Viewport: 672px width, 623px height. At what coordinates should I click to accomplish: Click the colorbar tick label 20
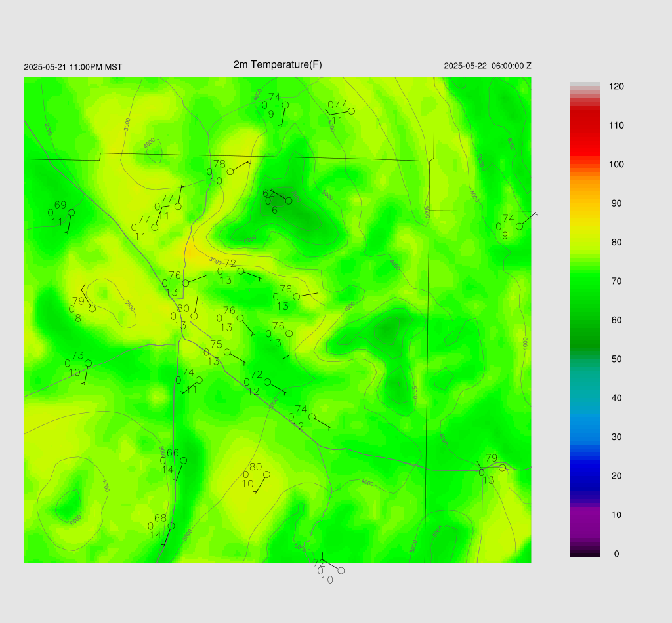pyautogui.click(x=616, y=476)
